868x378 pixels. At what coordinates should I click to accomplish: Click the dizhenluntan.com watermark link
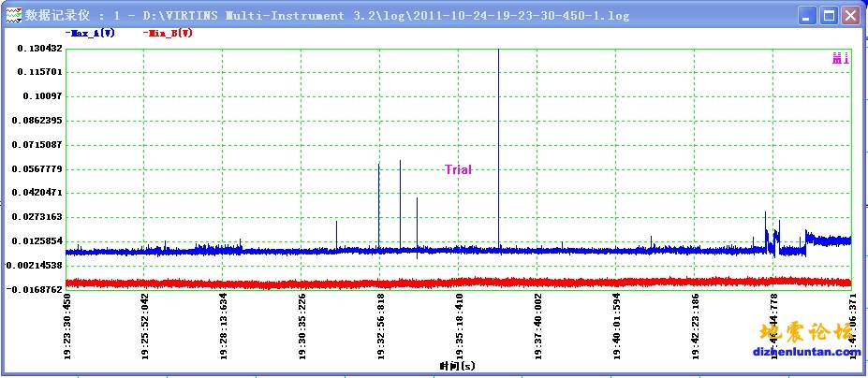pyautogui.click(x=806, y=352)
